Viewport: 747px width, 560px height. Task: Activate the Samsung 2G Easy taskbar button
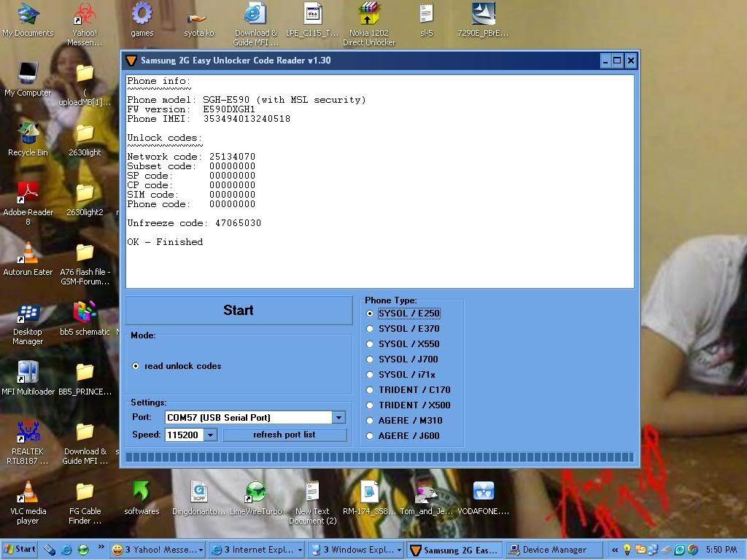(454, 550)
